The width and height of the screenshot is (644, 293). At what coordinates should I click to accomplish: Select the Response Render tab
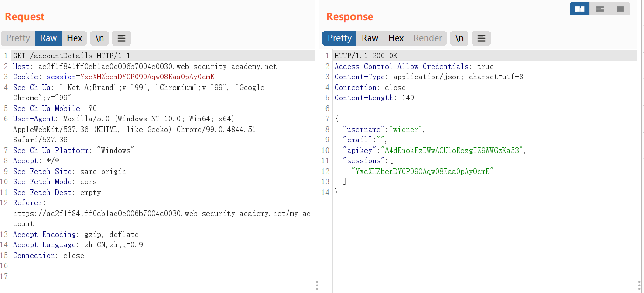click(x=428, y=38)
